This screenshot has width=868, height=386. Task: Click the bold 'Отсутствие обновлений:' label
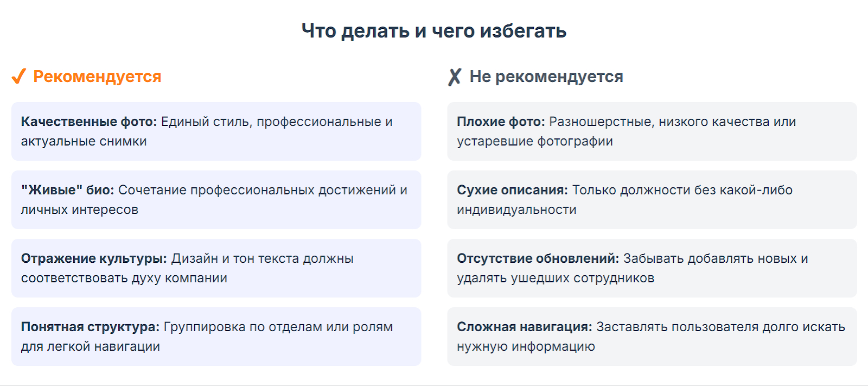point(538,258)
